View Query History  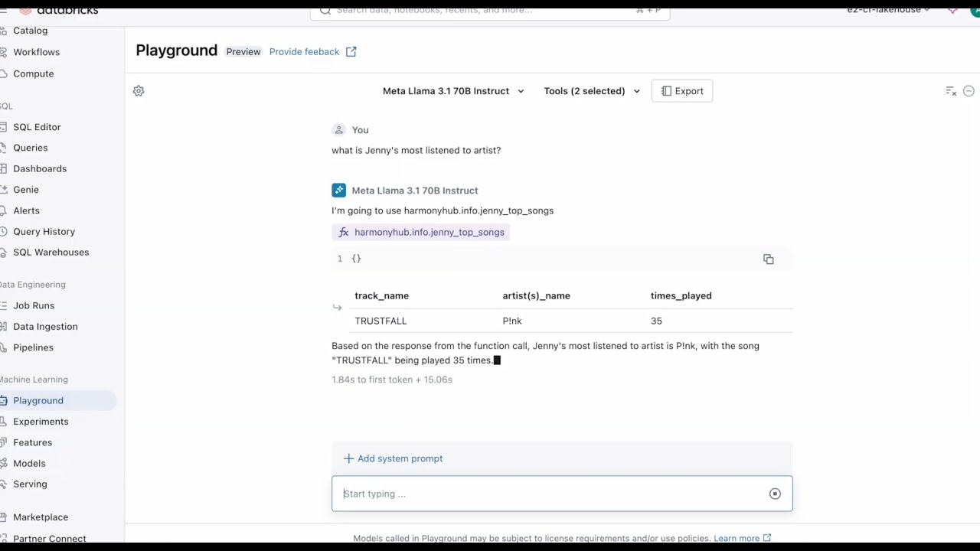tap(44, 231)
